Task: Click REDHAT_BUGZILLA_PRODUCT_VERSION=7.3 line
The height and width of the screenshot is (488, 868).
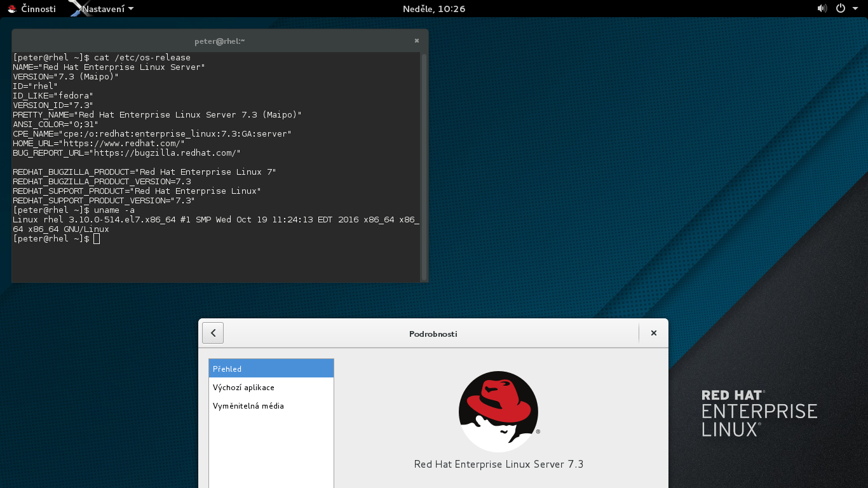Action: click(102, 181)
